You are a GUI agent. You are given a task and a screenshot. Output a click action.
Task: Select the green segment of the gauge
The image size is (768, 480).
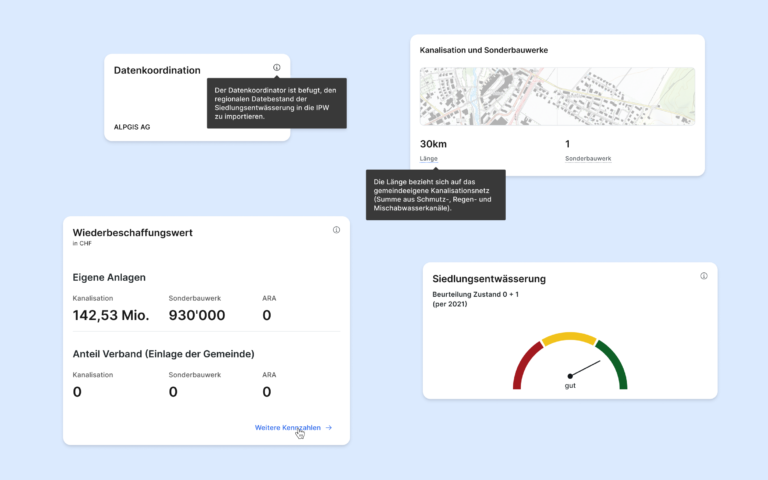[x=616, y=366]
